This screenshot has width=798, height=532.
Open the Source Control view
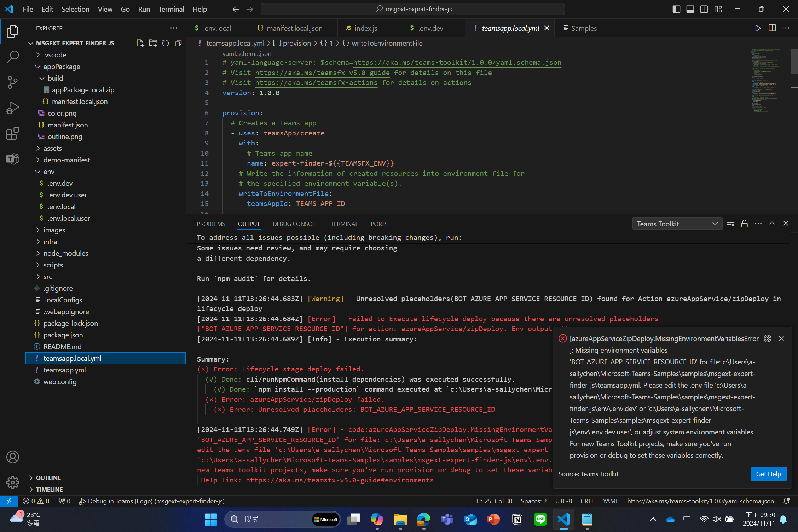point(12,82)
